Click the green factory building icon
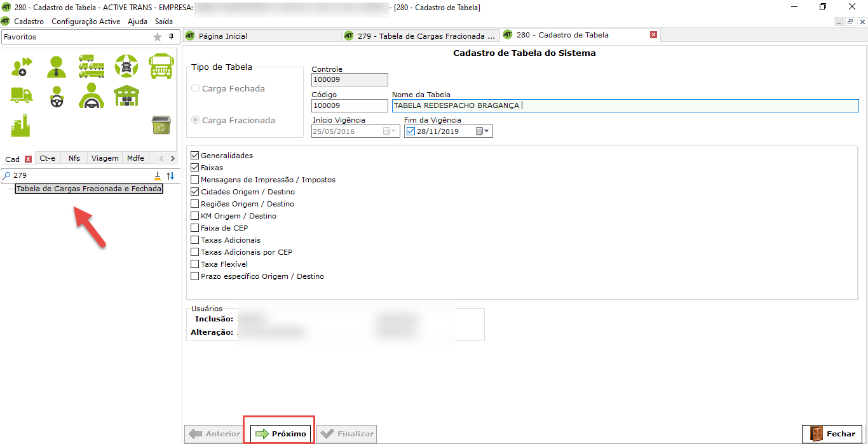Image resolution: width=868 pixels, height=444 pixels. [21, 125]
